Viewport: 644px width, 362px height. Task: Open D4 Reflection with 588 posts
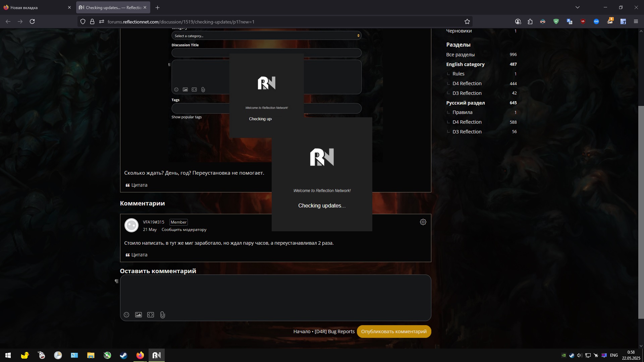click(467, 122)
